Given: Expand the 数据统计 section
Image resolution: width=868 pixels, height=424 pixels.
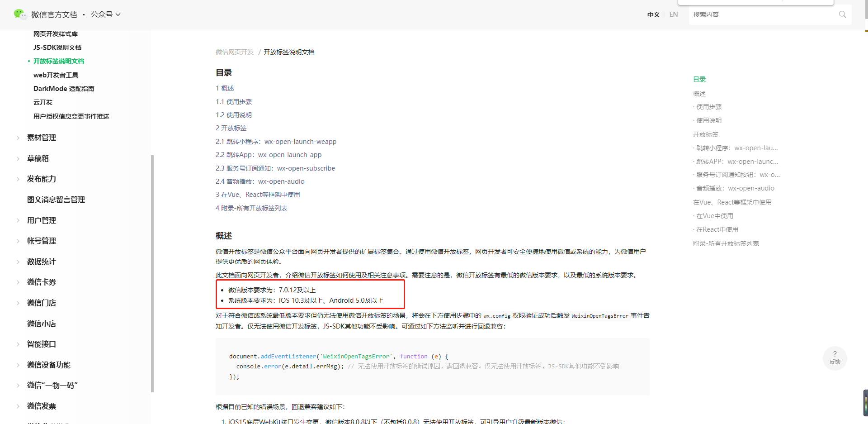Looking at the screenshot, I should pyautogui.click(x=41, y=262).
